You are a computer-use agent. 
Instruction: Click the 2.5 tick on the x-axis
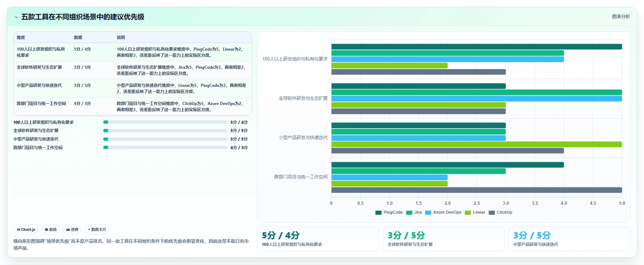pos(477,203)
